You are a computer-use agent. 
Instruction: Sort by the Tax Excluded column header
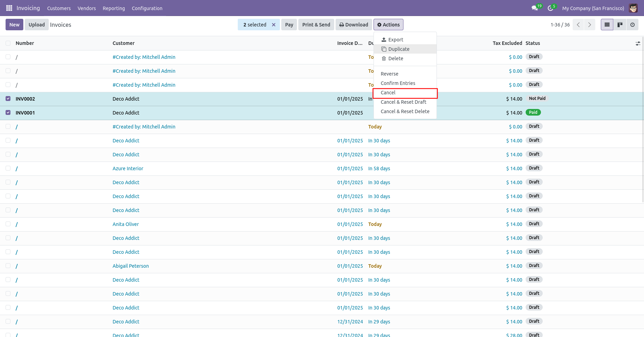[x=507, y=43]
